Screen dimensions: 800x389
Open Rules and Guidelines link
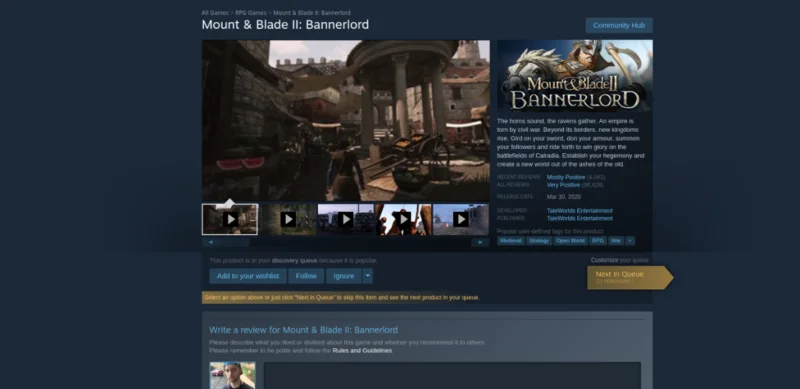[x=362, y=351]
